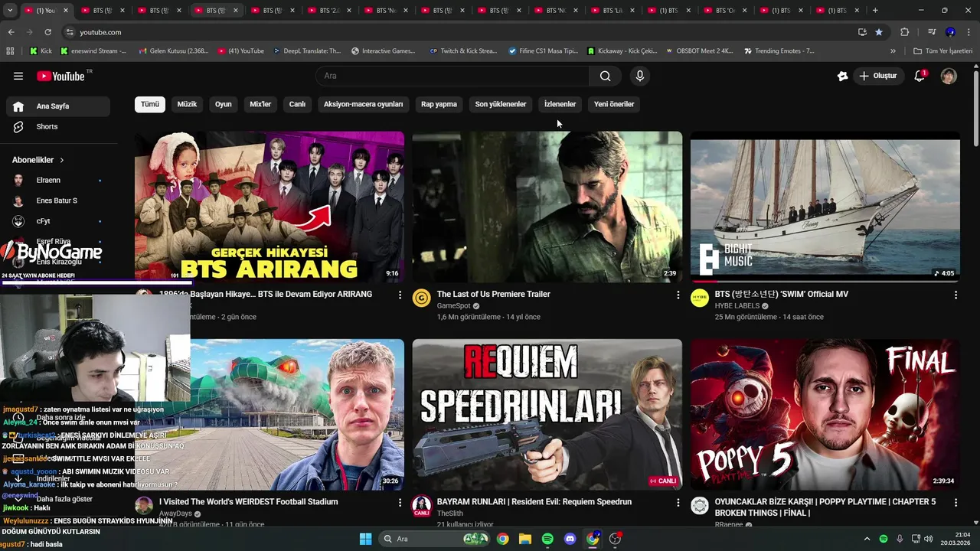Open HYBE LABELS channel avatar
The image size is (980, 551).
[700, 298]
